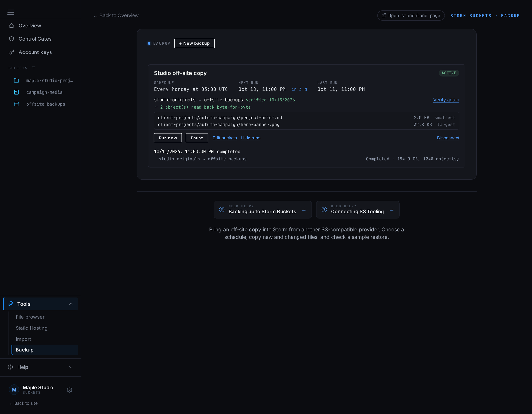This screenshot has width=532, height=414.
Task: Open the hamburger menu icon
Action: pyautogui.click(x=11, y=12)
